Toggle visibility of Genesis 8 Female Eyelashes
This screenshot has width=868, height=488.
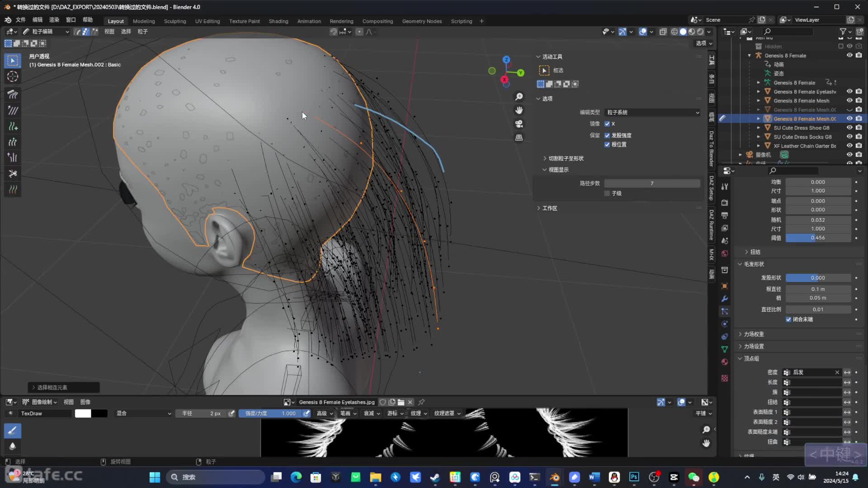tap(849, 91)
